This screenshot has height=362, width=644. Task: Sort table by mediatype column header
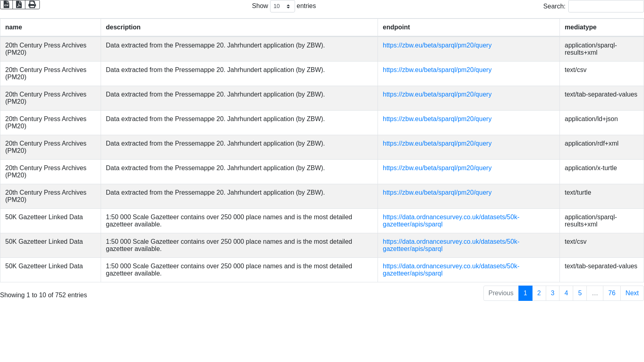click(580, 27)
